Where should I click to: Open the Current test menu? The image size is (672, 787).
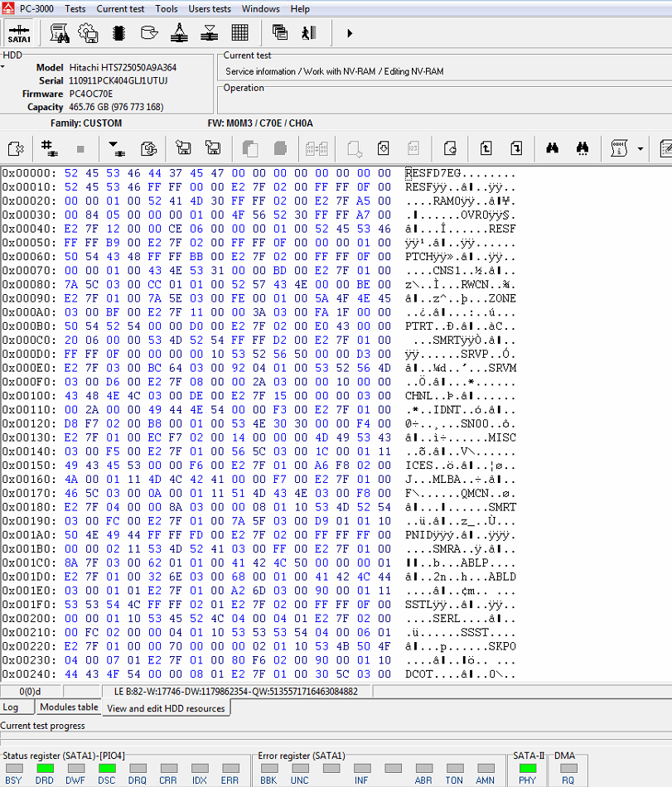click(x=120, y=8)
